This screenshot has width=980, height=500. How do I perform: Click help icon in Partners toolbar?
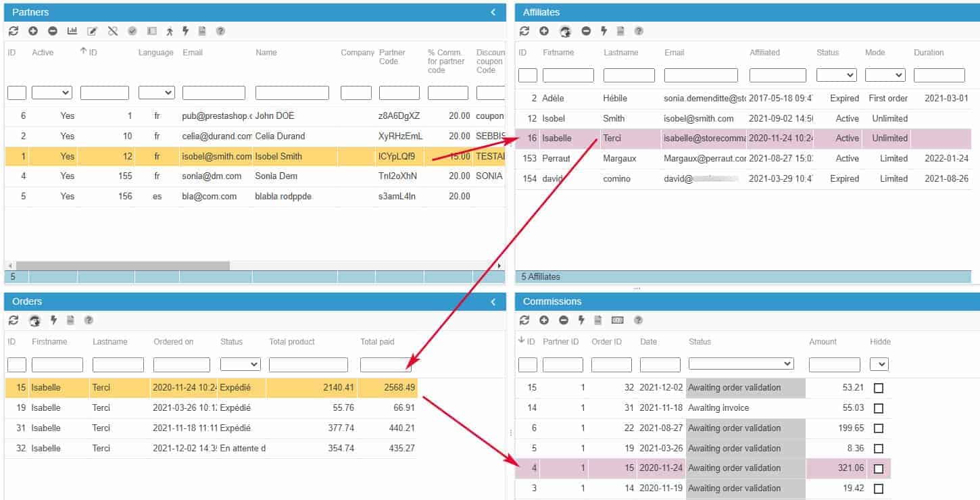coord(220,31)
